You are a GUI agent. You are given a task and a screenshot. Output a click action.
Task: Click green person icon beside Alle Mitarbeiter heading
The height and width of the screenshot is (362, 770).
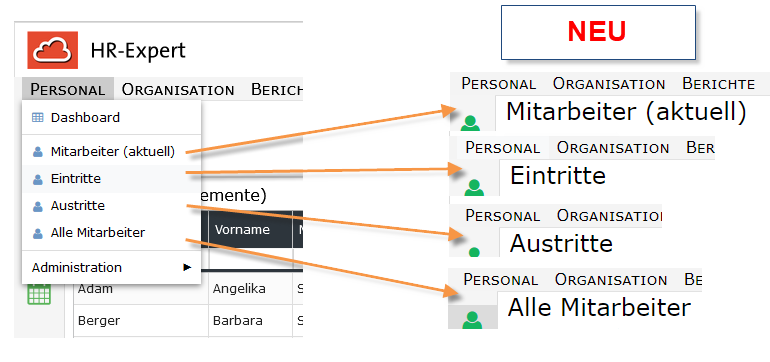[x=472, y=320]
